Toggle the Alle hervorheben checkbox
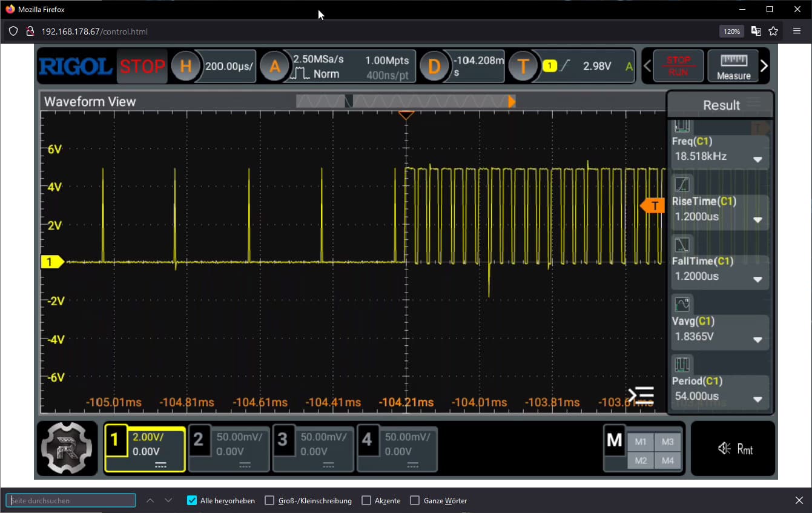 point(192,500)
